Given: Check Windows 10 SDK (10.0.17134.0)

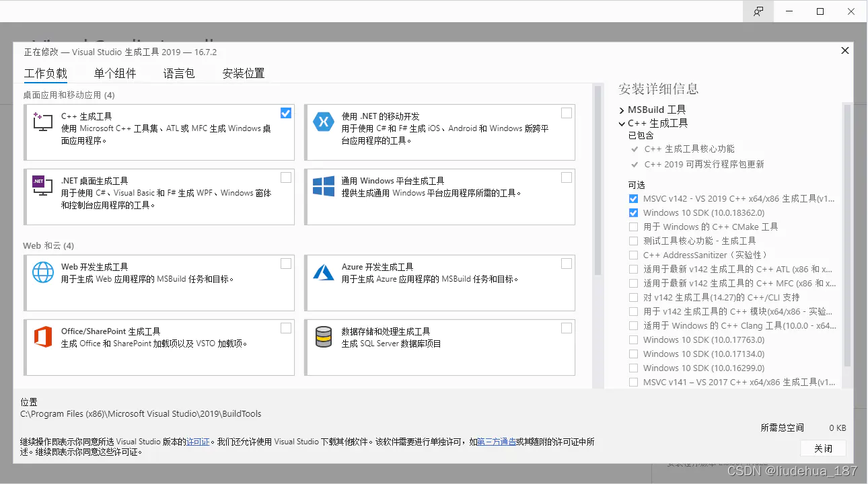Looking at the screenshot, I should coord(633,354).
